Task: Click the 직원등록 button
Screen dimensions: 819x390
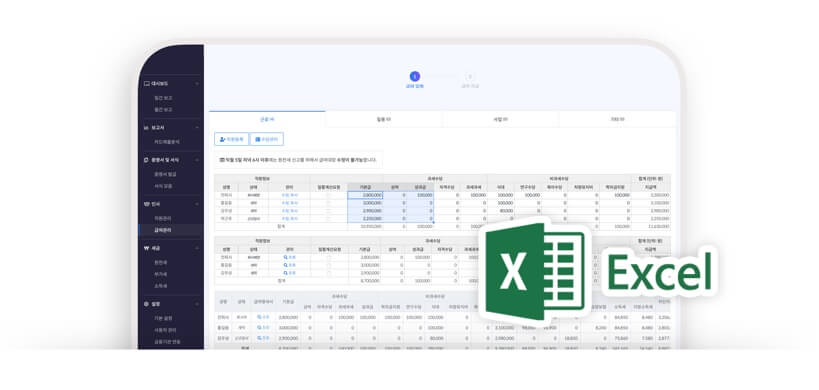Action: tap(231, 139)
